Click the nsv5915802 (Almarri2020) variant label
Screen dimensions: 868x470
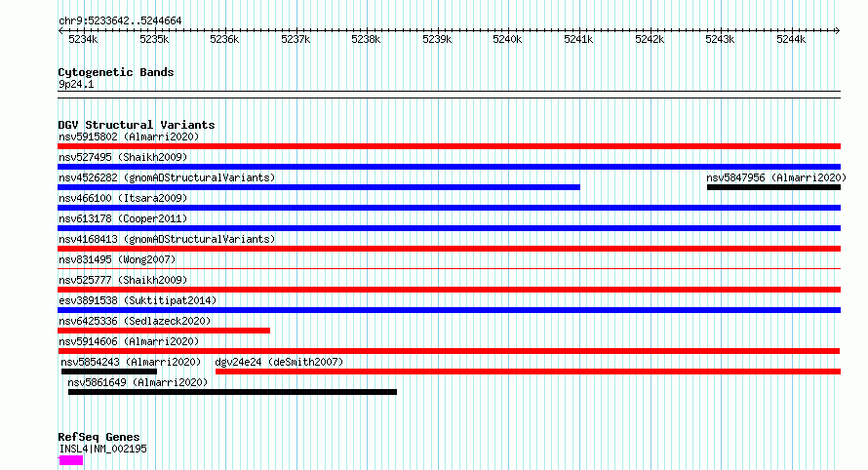[x=129, y=137]
